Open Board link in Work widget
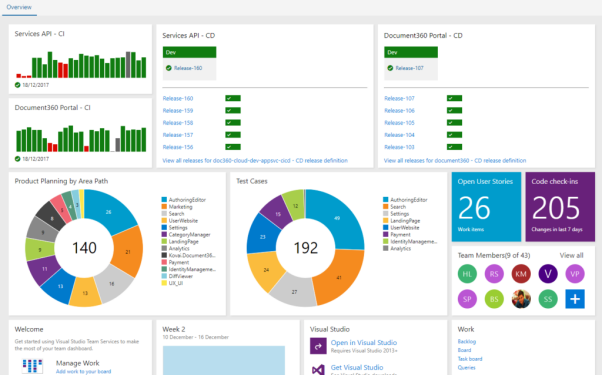Viewport: 602px width, 375px height. 464,350
